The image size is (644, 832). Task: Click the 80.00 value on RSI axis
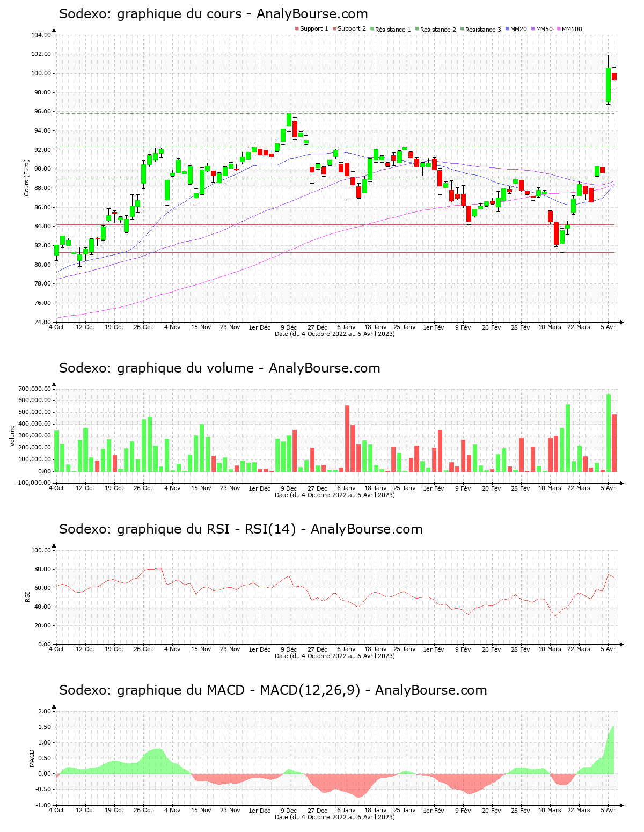(41, 569)
